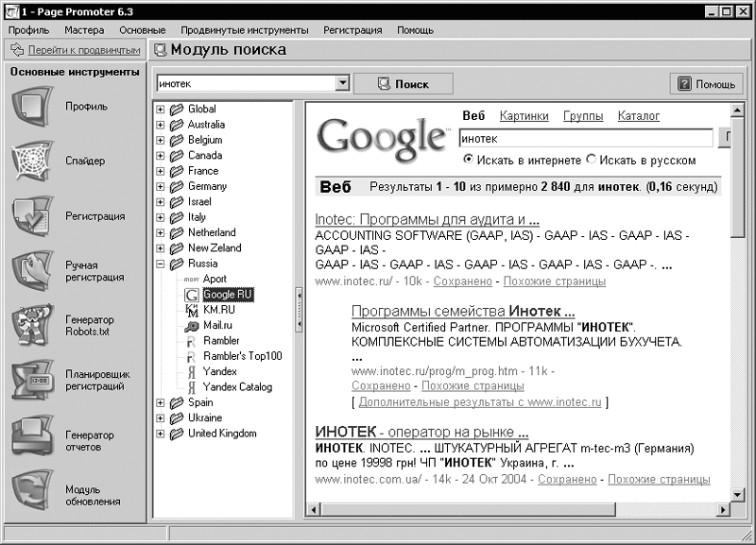Select the Искать в интернете radio button
This screenshot has height=545, width=756.
[468, 159]
